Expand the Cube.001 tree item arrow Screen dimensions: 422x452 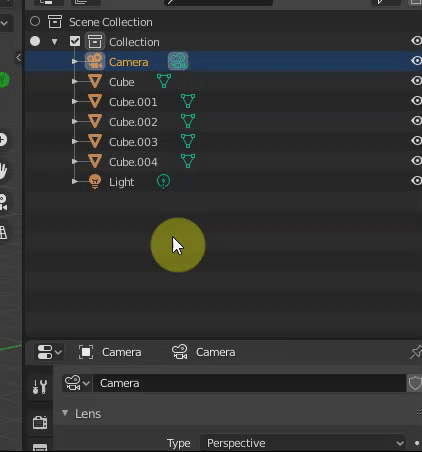[x=75, y=101]
